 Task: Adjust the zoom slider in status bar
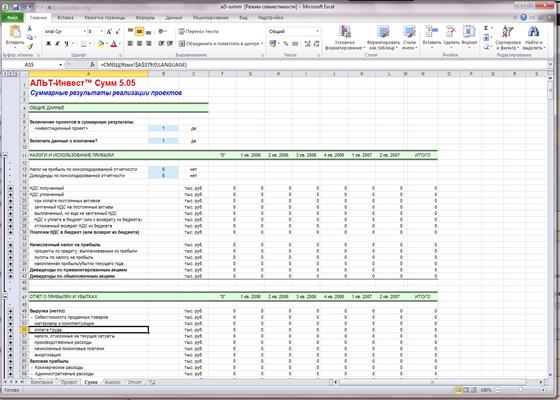tap(520, 390)
